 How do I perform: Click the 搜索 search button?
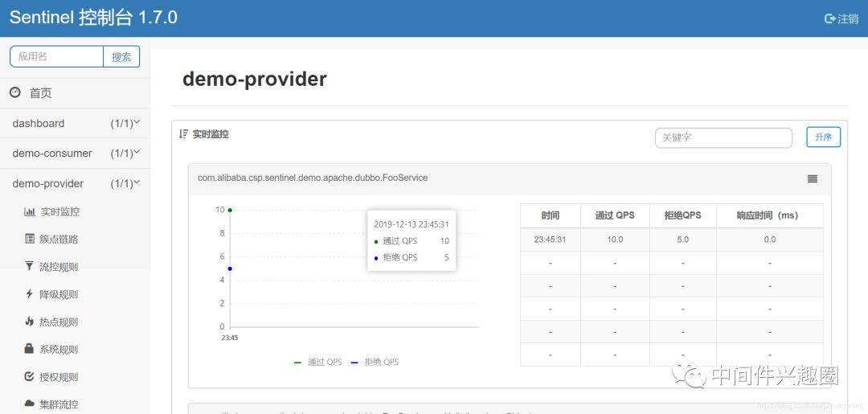(121, 56)
